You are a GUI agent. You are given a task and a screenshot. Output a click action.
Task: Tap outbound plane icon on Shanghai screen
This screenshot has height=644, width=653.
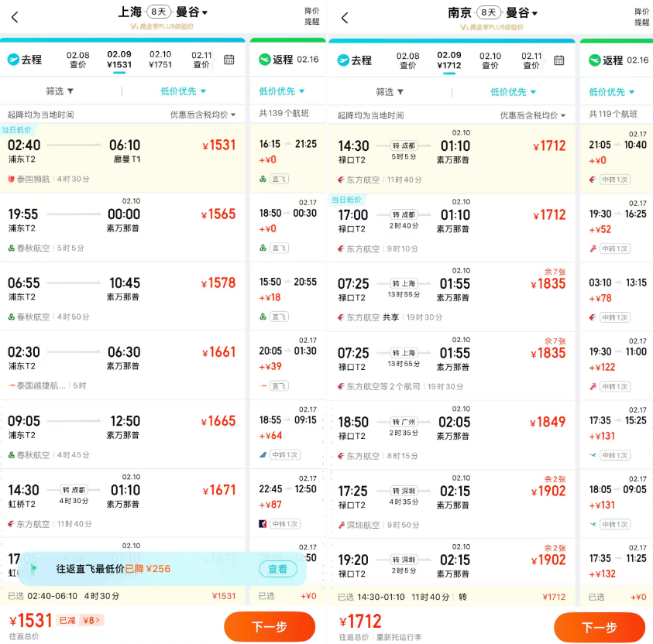[x=13, y=60]
